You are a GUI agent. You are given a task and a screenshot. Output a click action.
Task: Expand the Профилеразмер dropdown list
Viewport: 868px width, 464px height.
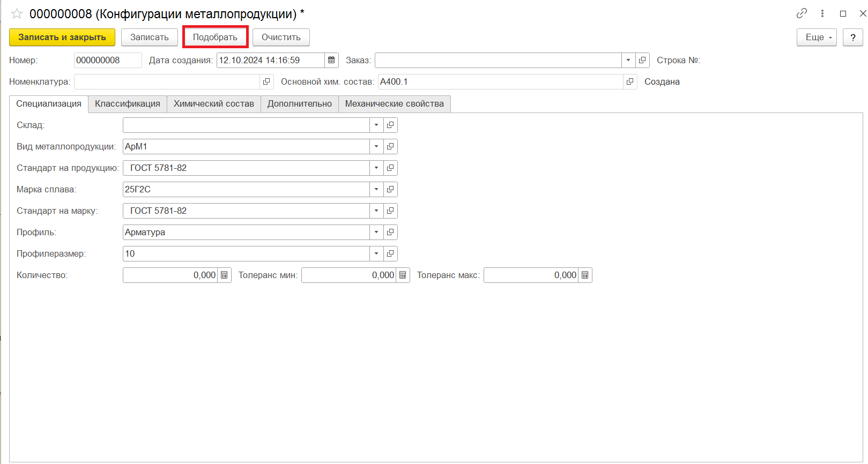376,253
